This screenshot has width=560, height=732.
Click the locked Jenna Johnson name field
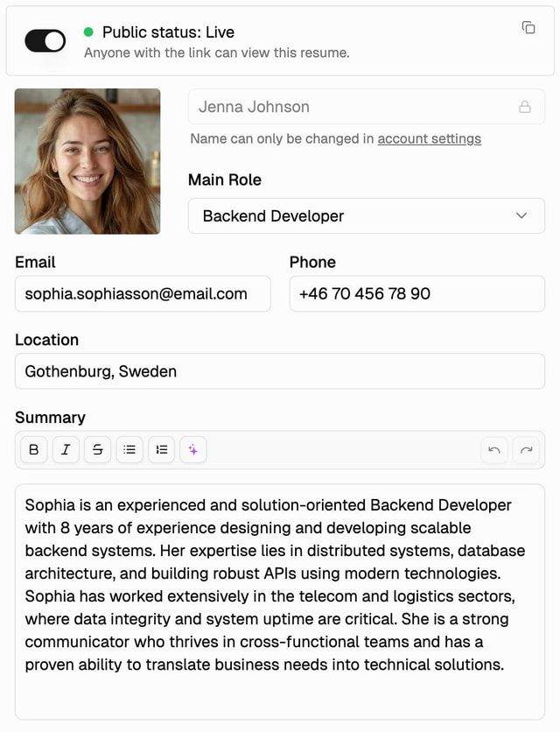click(350, 107)
